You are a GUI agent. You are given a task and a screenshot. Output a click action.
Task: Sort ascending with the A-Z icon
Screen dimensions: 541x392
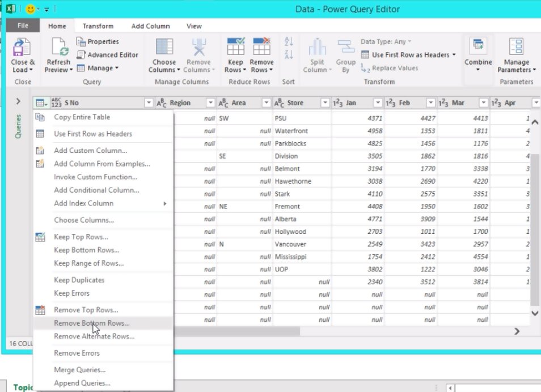tap(289, 42)
